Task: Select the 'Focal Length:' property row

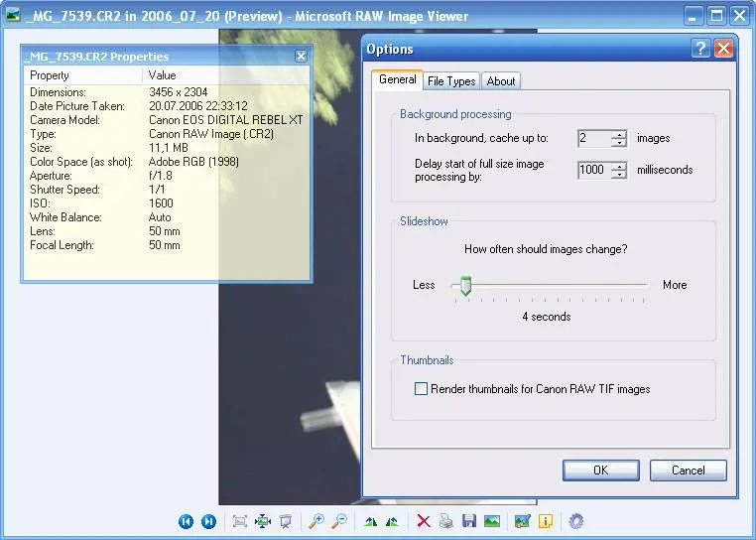Action: (167, 245)
